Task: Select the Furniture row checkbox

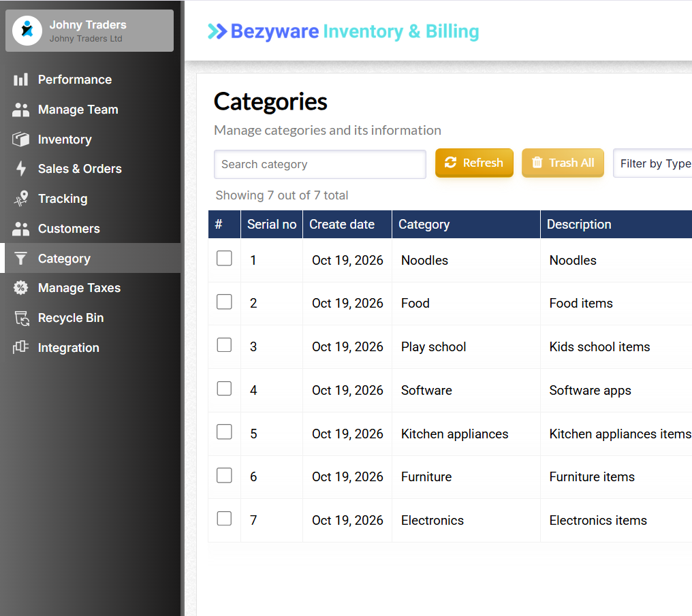Action: click(224, 475)
